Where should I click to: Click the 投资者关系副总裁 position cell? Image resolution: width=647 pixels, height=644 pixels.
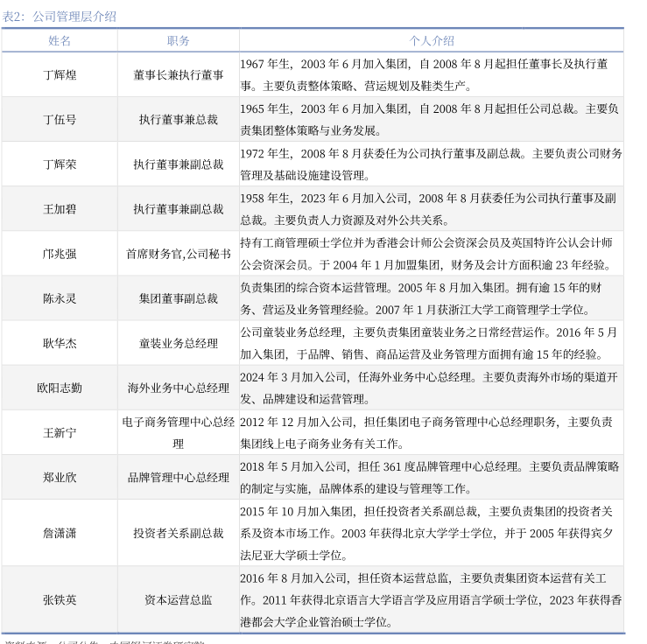(x=178, y=533)
